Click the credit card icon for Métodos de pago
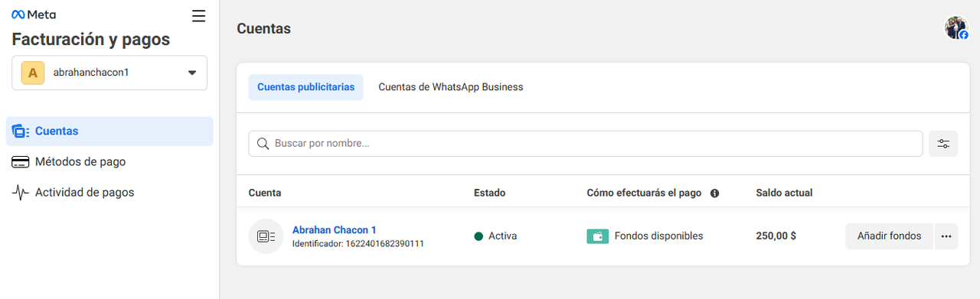The width and height of the screenshot is (980, 299). tap(20, 162)
